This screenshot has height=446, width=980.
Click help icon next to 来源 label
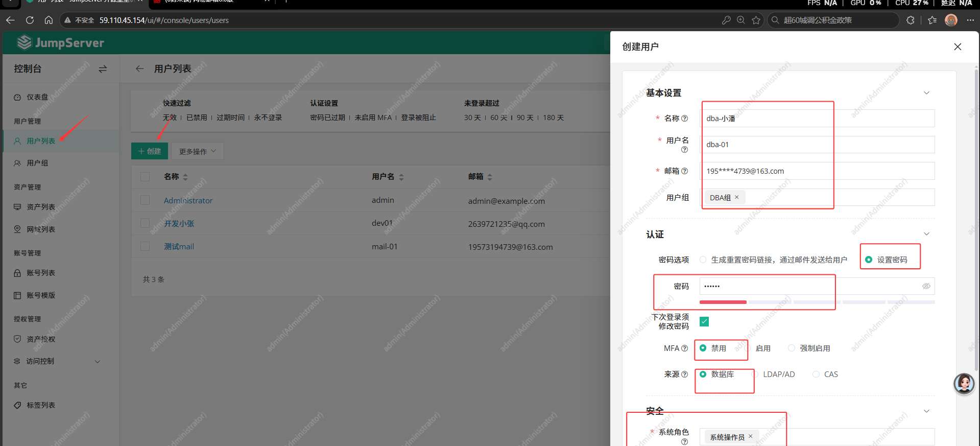(685, 374)
